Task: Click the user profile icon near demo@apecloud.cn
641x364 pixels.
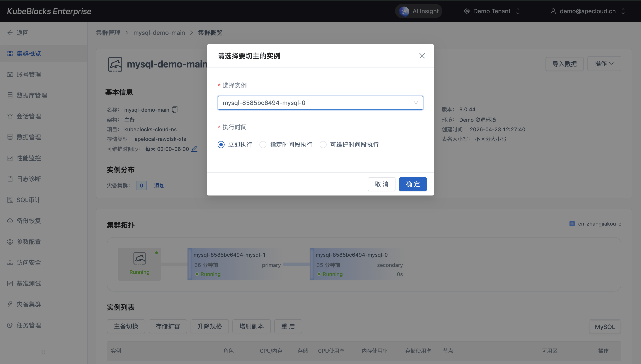Action: coord(553,11)
